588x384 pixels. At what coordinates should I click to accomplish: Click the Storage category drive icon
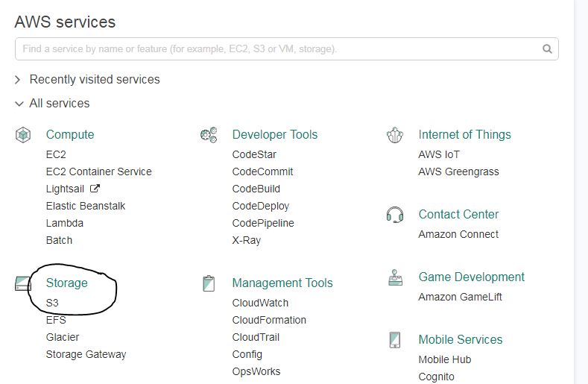point(22,283)
